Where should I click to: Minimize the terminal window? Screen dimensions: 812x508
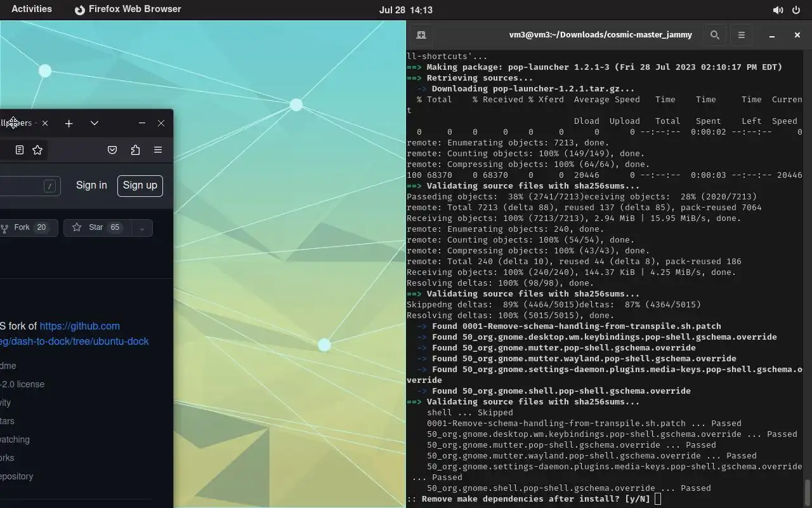pos(772,36)
